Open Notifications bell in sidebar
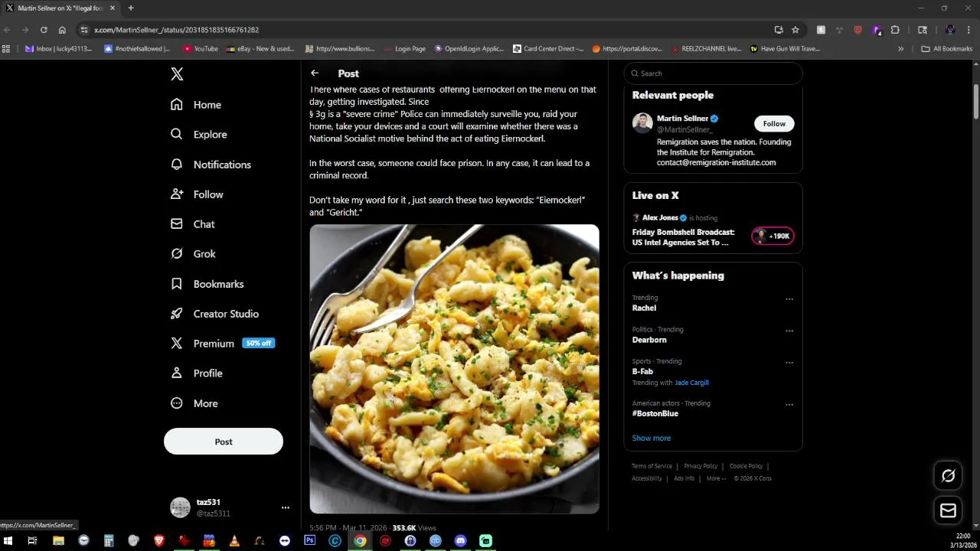 click(211, 165)
